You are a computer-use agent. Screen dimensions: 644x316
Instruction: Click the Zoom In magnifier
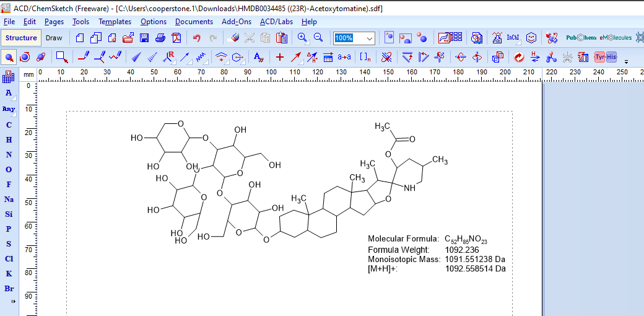point(302,38)
